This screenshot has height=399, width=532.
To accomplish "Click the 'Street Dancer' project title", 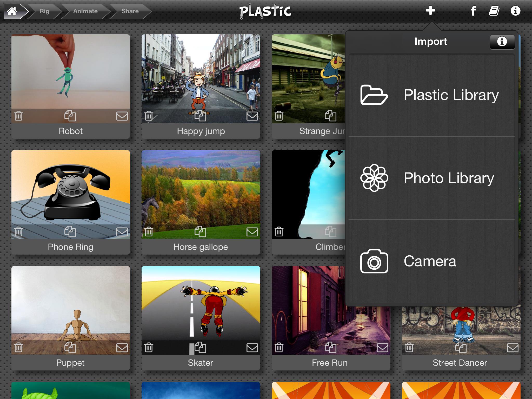I will click(x=460, y=363).
